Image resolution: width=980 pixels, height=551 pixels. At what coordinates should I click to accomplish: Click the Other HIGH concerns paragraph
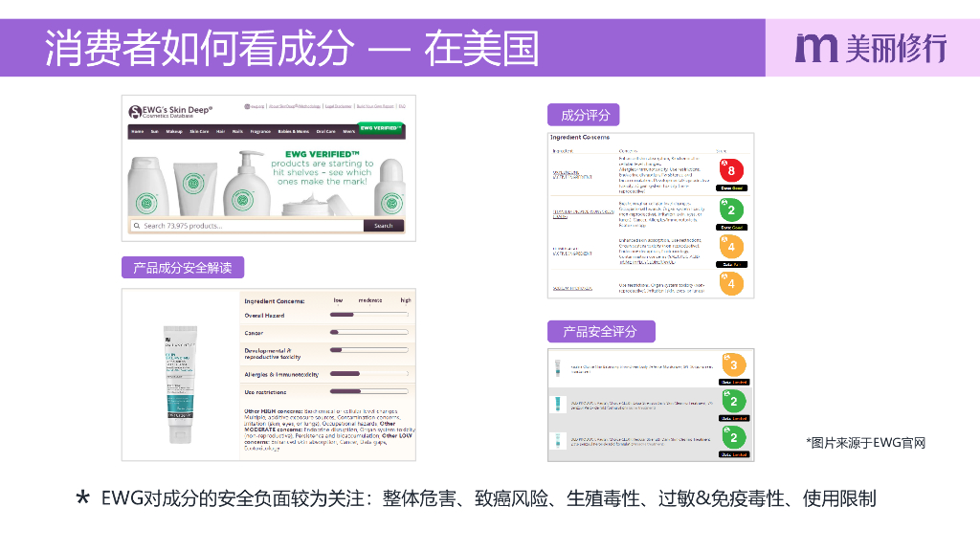(329, 430)
